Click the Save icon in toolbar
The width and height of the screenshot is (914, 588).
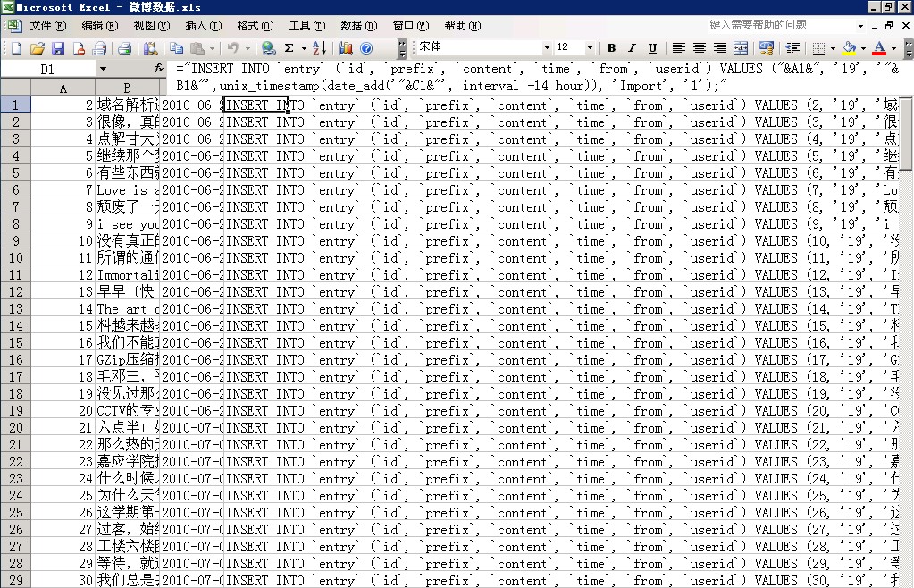58,48
